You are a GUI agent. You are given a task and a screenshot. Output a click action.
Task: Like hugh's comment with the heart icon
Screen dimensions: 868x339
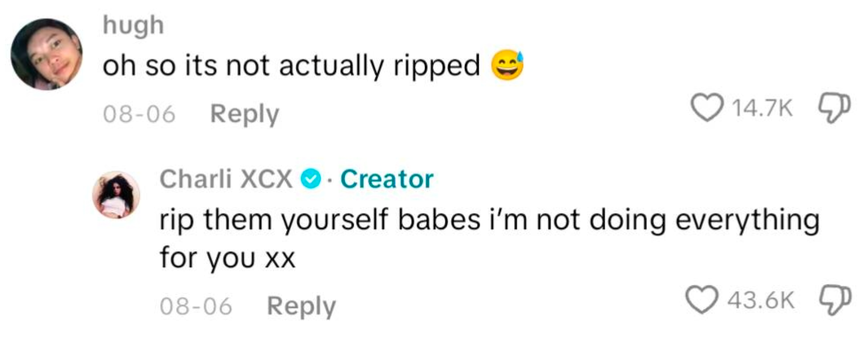706,108
